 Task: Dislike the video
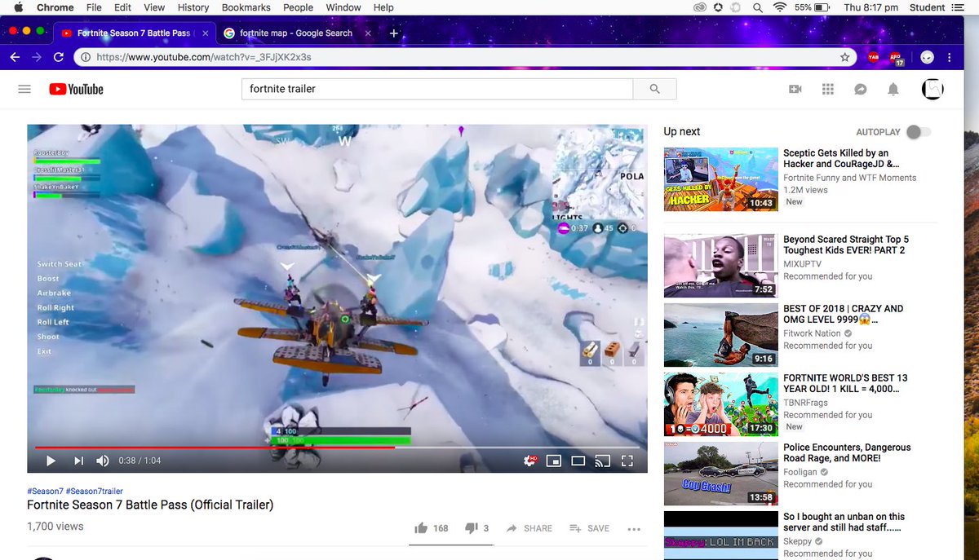[x=476, y=528]
